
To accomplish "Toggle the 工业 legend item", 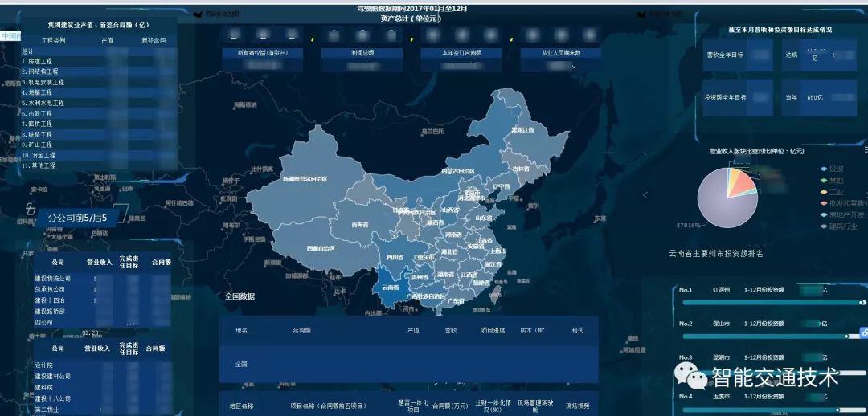I will (832, 192).
